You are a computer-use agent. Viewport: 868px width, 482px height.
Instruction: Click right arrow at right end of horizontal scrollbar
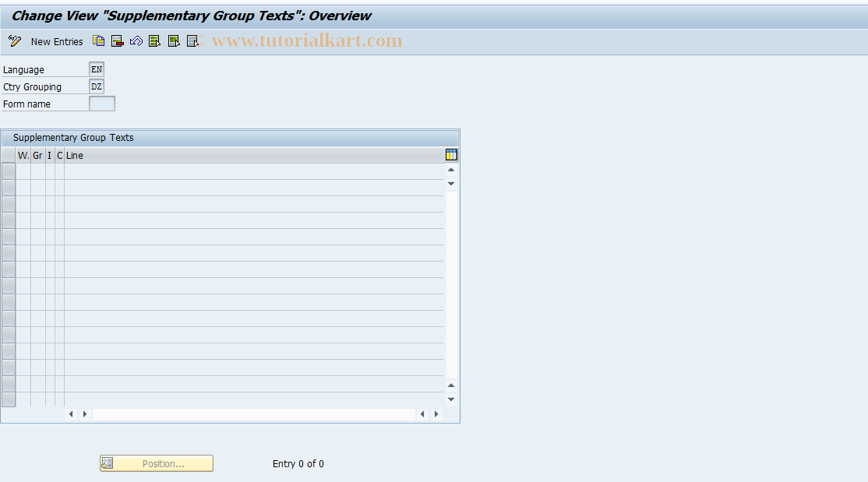click(x=436, y=414)
